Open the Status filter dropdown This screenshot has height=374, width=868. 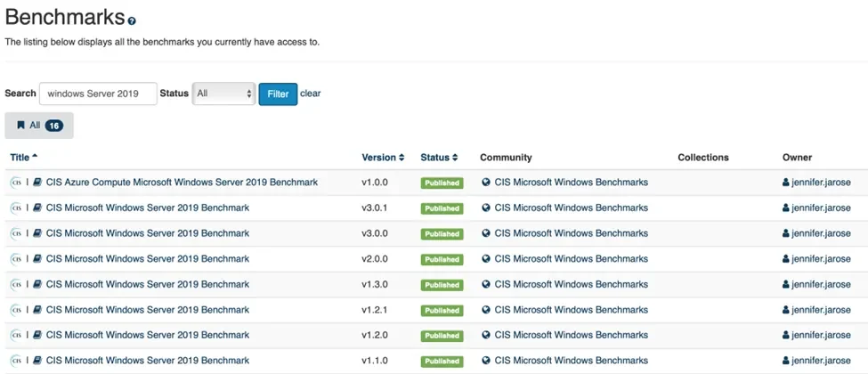click(x=223, y=93)
